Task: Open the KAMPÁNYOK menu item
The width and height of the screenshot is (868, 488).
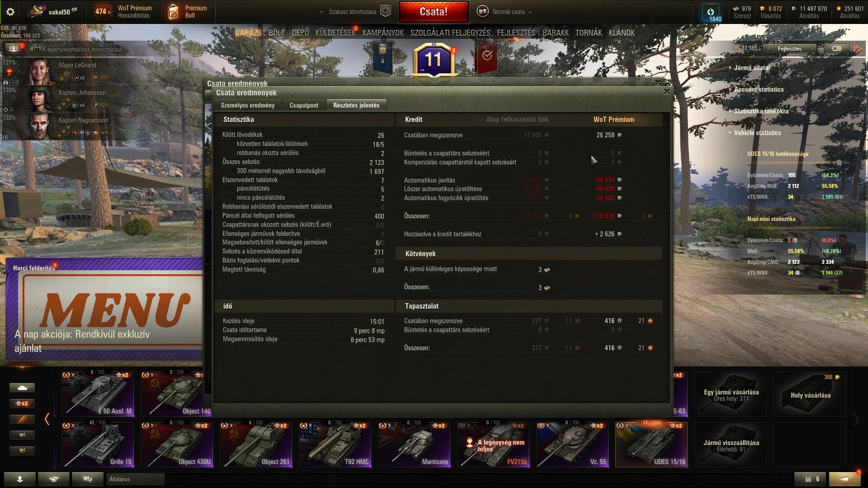Action: point(382,33)
